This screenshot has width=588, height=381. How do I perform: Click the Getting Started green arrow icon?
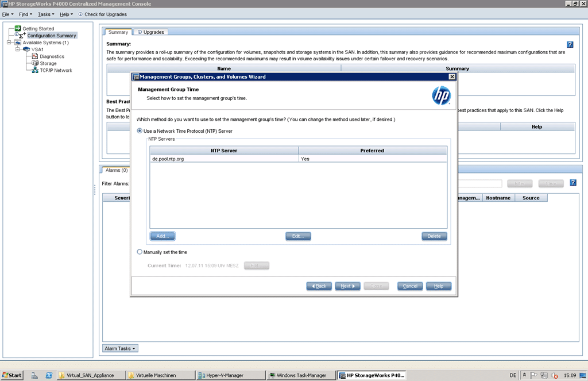(x=18, y=29)
